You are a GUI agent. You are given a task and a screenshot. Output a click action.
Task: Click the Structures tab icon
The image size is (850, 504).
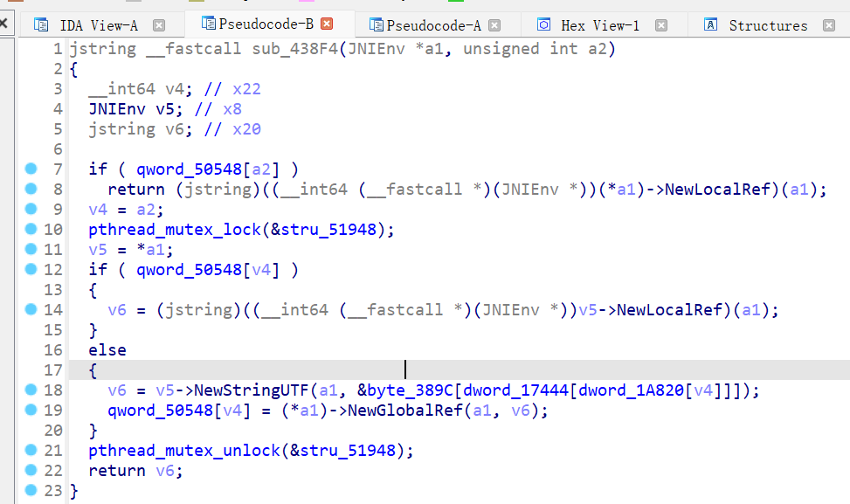tap(711, 24)
